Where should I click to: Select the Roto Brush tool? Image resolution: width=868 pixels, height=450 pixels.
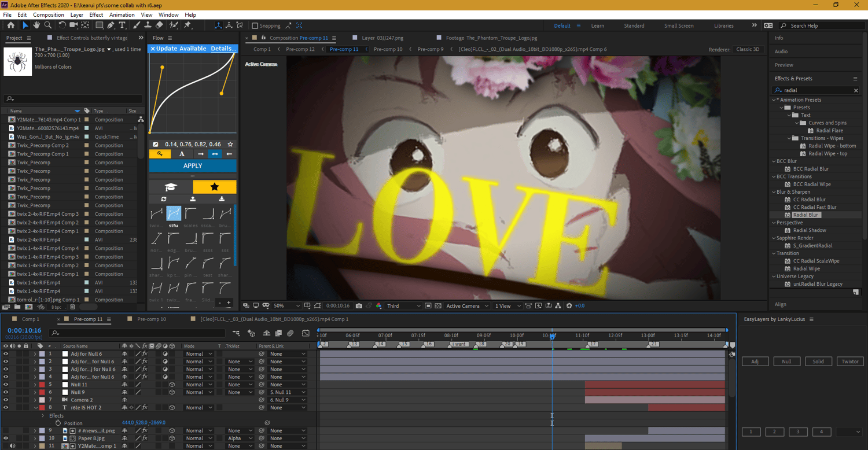tap(174, 25)
